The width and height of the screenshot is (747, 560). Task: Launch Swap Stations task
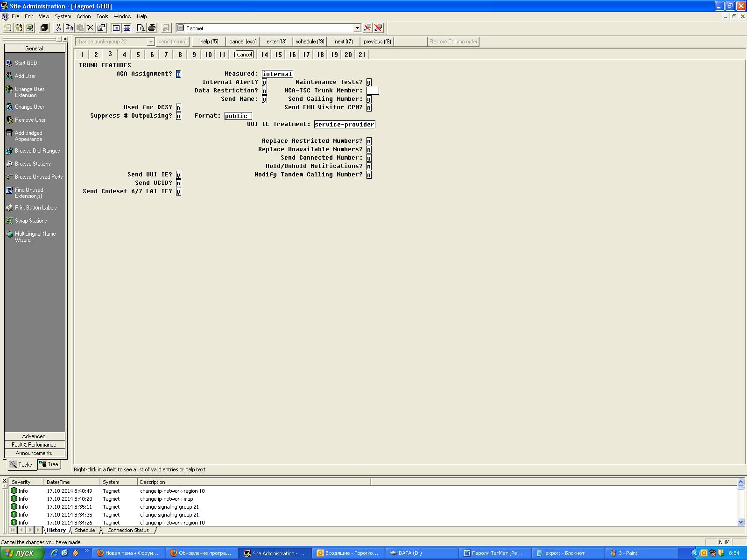pos(30,221)
